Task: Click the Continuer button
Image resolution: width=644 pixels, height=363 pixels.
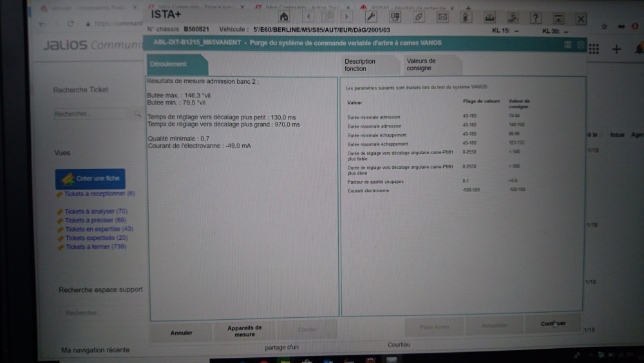Action: 553,324
